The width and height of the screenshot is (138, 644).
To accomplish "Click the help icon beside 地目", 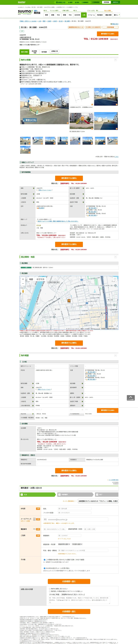I will [x=82, y=410].
